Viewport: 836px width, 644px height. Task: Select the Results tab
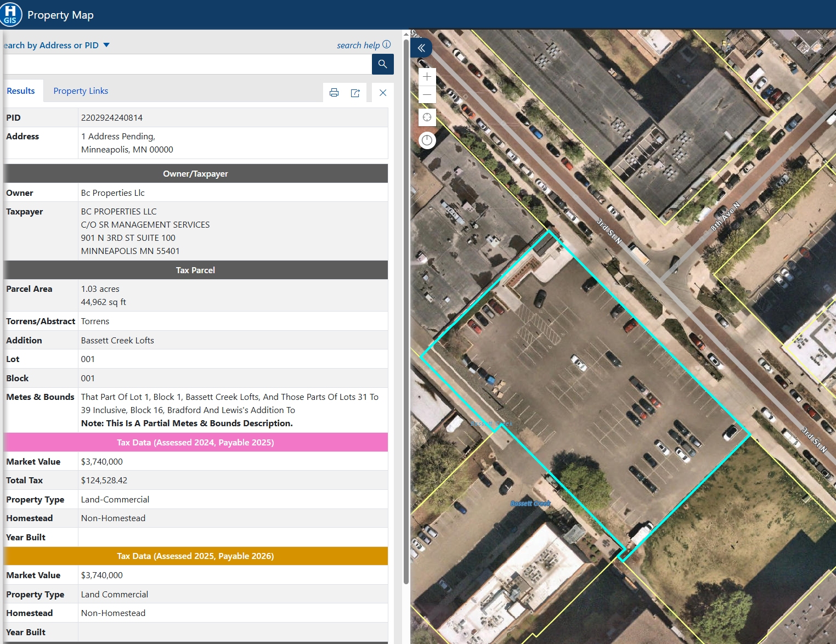coord(21,91)
